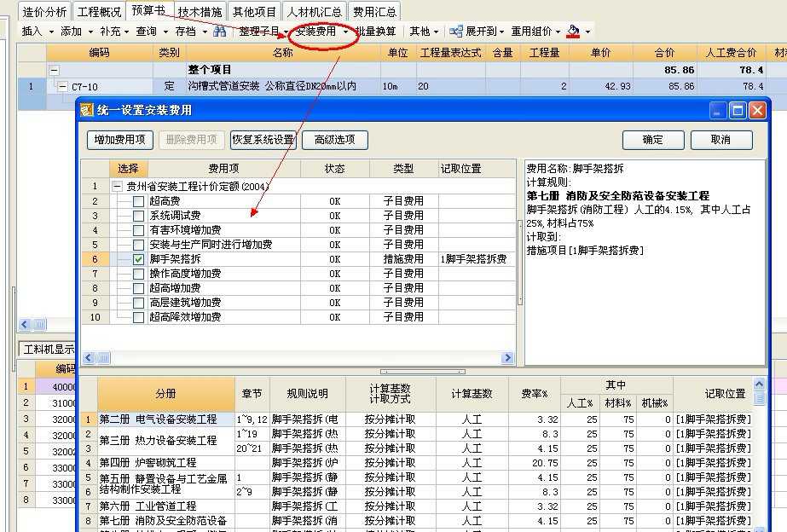Click the 分册 column header
The height and width of the screenshot is (532, 787).
pyautogui.click(x=166, y=395)
